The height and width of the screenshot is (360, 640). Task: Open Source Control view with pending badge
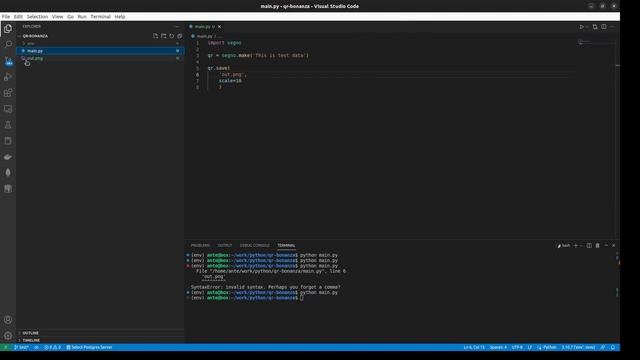tap(8, 61)
